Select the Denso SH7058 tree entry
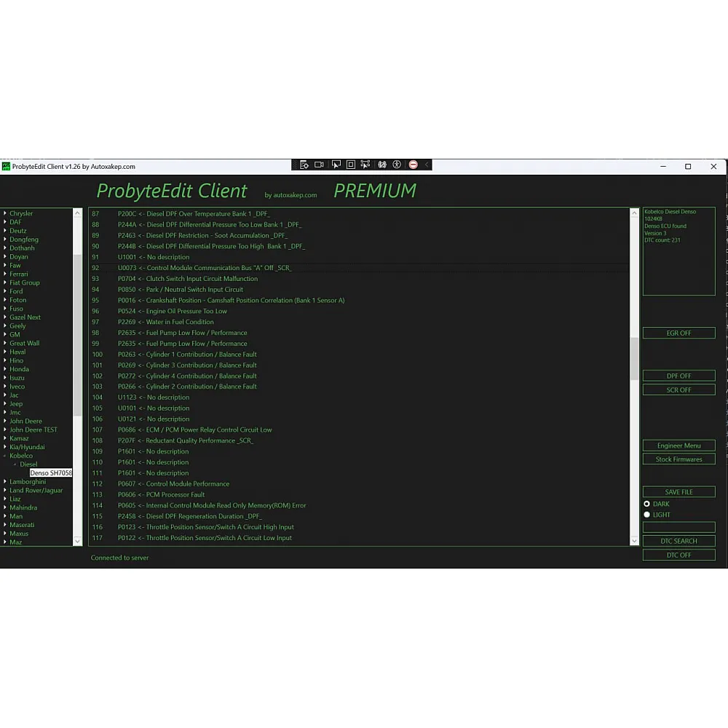728x728 pixels. pyautogui.click(x=51, y=473)
